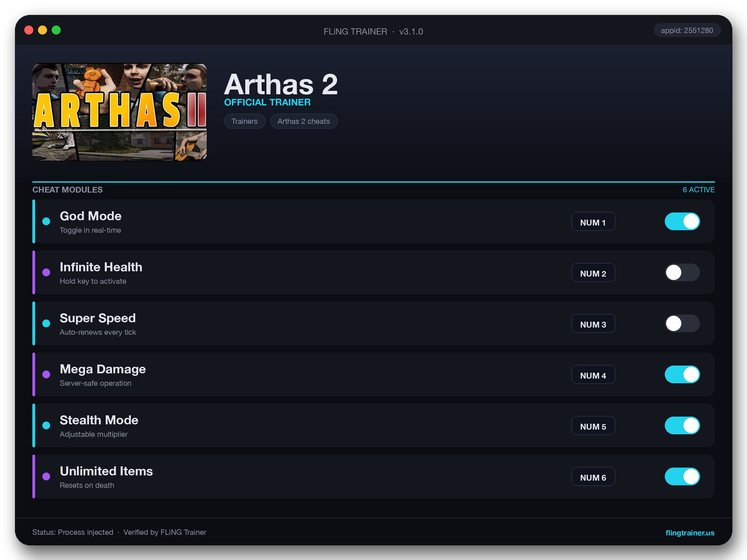Select the Stealth Mode title
This screenshot has width=747, height=560.
pyautogui.click(x=99, y=420)
